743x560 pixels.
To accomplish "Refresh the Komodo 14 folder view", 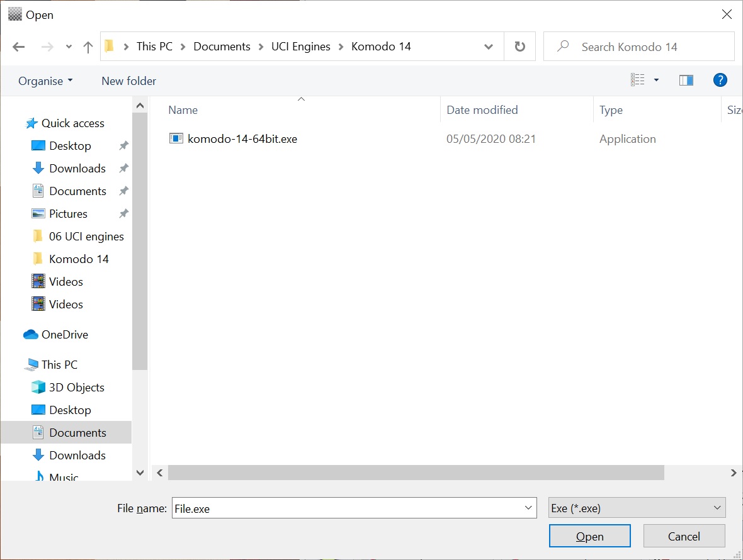I will [519, 47].
